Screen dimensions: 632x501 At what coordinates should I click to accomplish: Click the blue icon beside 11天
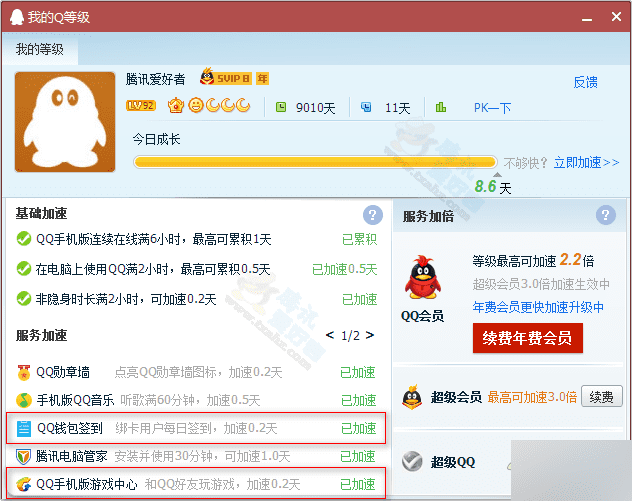(x=366, y=107)
